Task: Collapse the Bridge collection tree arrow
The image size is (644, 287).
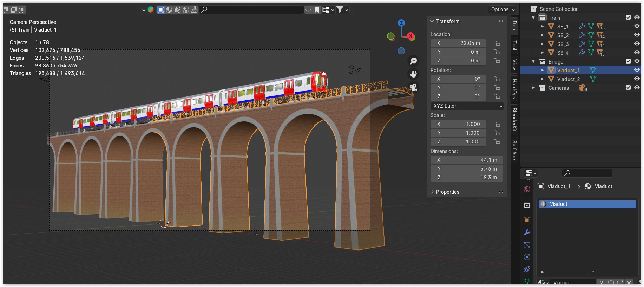Action: [533, 61]
